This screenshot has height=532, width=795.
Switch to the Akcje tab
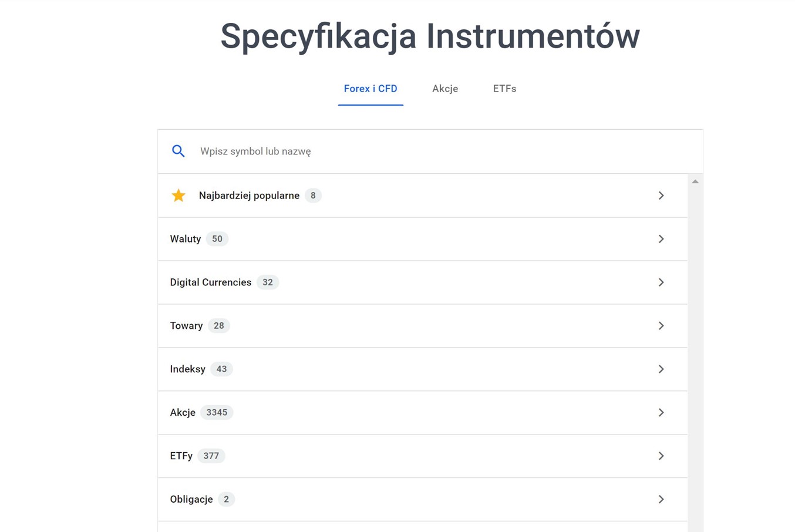(x=445, y=89)
